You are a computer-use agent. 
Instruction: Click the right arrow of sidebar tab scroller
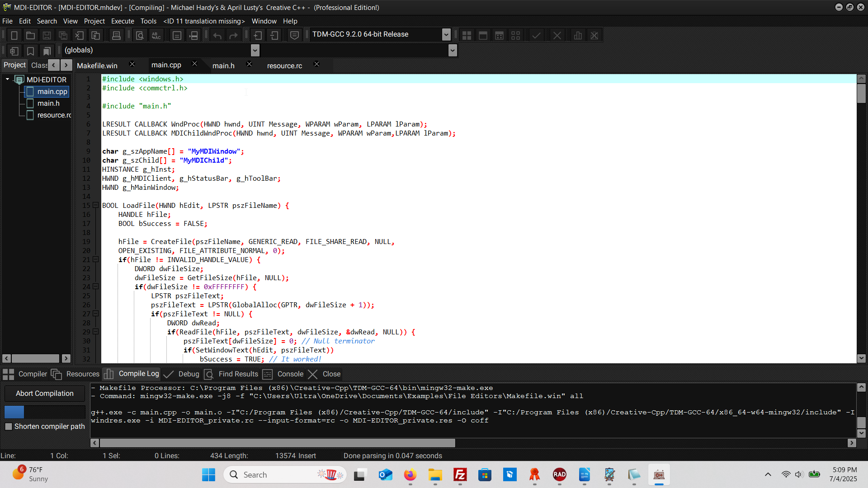[x=66, y=65]
